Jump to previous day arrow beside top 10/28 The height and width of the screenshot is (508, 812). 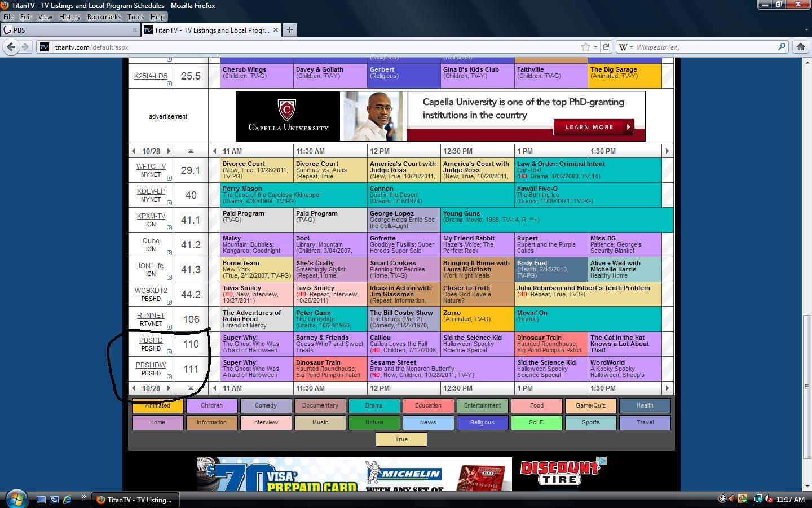134,151
